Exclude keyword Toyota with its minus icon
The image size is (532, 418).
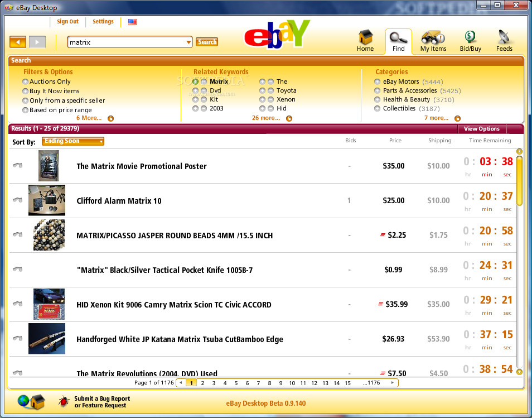[271, 90]
